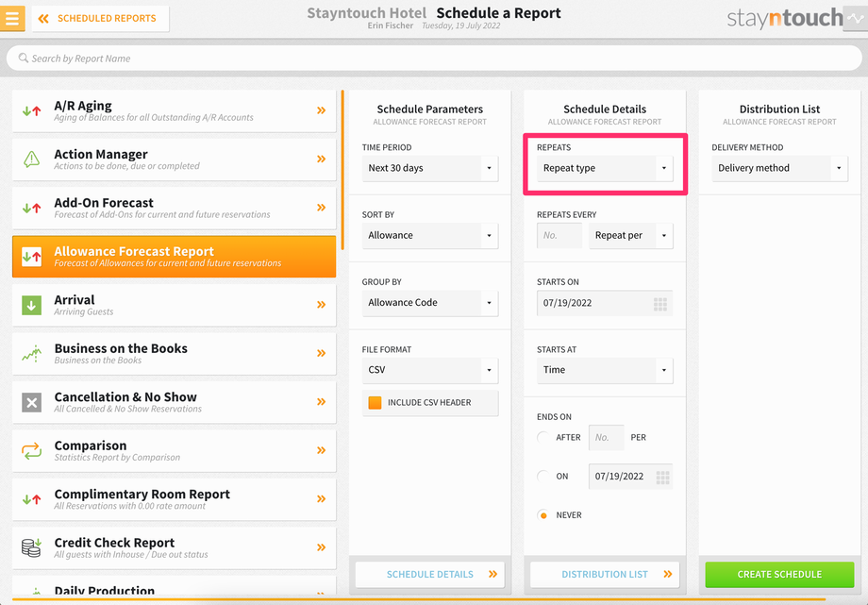The height and width of the screenshot is (605, 868).
Task: Click the Create Schedule button
Action: [x=779, y=575]
